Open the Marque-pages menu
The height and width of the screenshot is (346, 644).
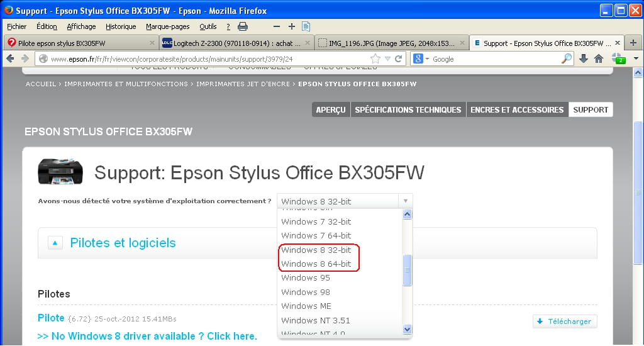tap(167, 26)
